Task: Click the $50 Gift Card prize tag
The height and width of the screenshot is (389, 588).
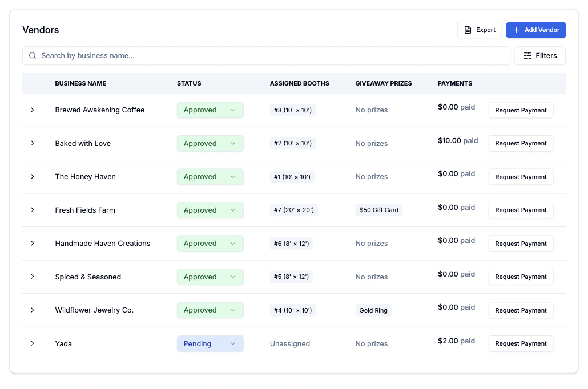Action: coord(378,210)
